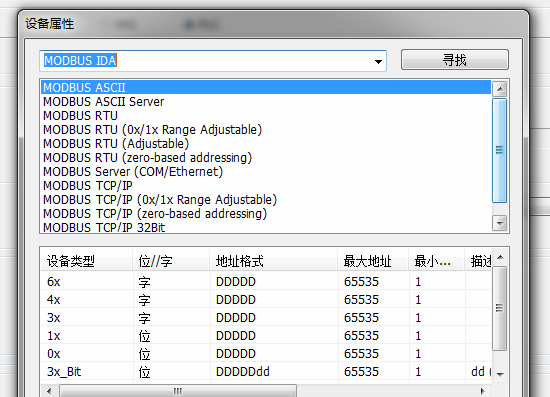Screen dimensions: 550x397
Task: Select the 0x device type row
Action: (267, 354)
